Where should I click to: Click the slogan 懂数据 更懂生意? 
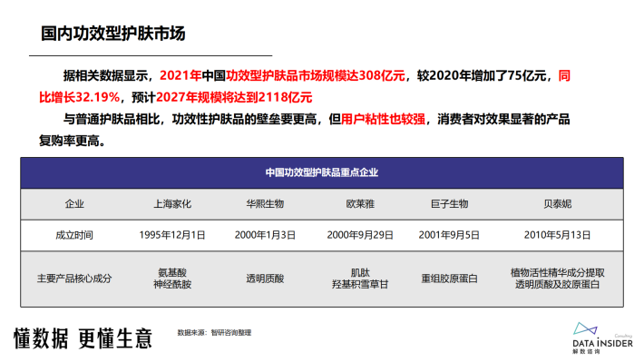[83, 339]
